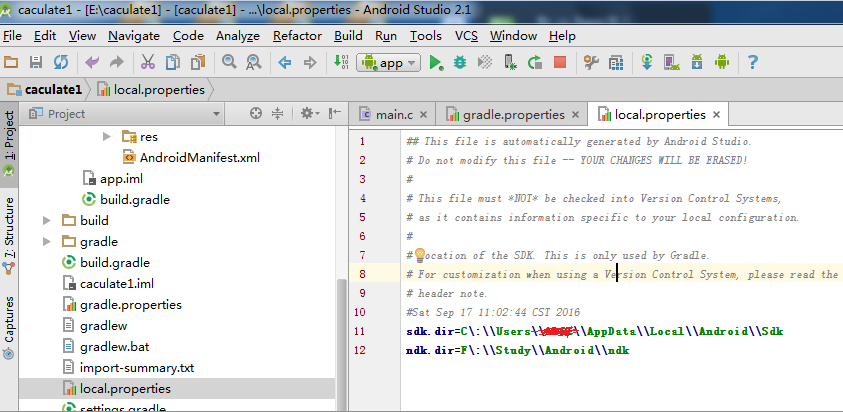Click the Cut scissors icon

tap(147, 62)
